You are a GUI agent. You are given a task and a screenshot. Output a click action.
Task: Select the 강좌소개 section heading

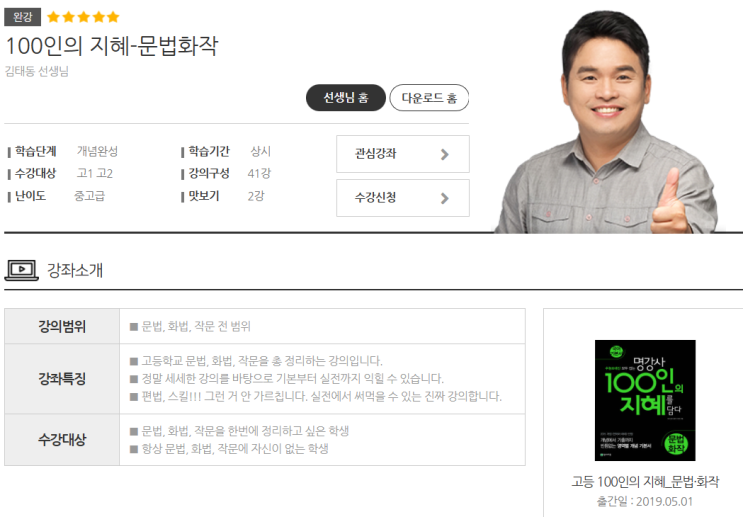75,270
